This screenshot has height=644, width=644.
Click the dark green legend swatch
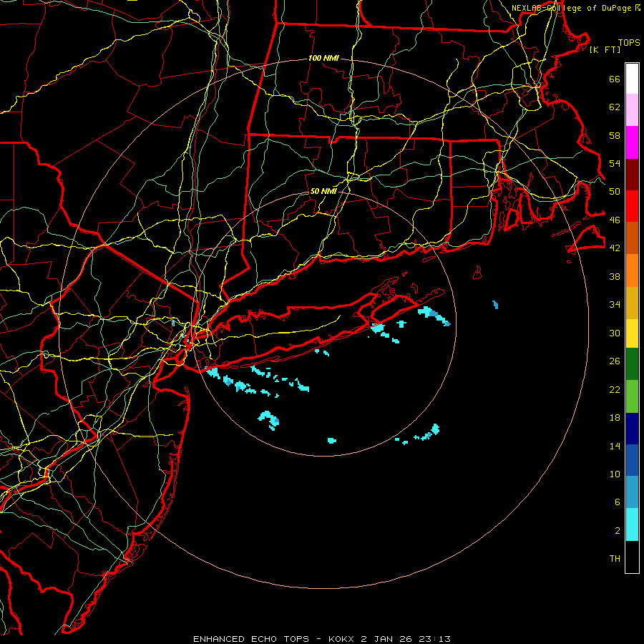point(632,364)
